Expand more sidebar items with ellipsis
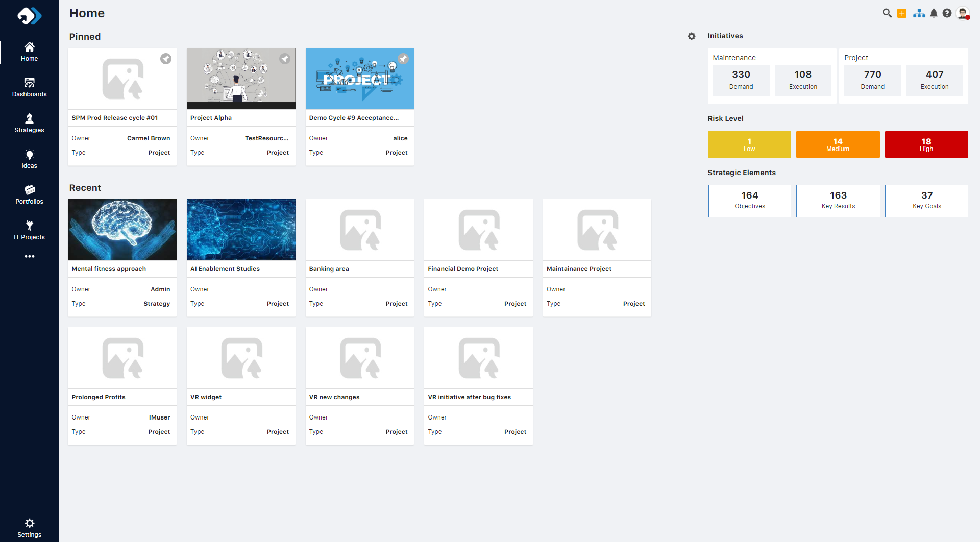The image size is (980, 542). click(30, 256)
